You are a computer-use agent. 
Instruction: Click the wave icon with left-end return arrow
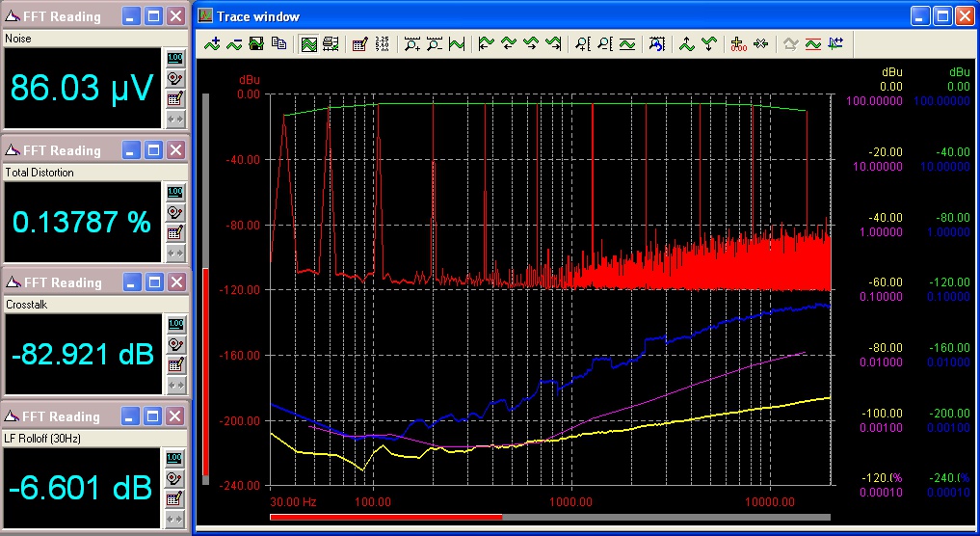click(x=487, y=43)
